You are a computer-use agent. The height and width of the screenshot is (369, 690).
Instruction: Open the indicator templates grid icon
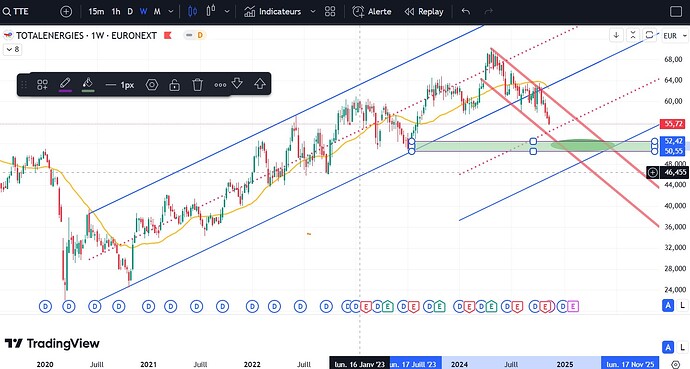330,11
